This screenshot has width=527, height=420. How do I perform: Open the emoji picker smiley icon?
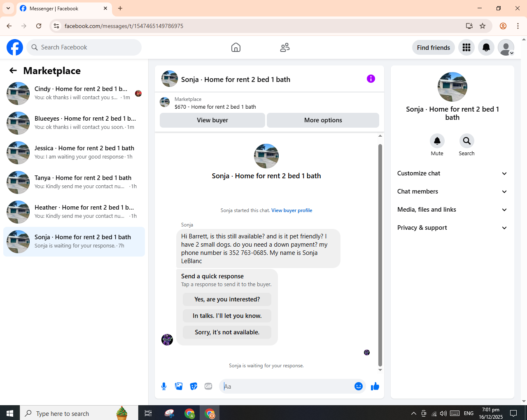pos(359,386)
